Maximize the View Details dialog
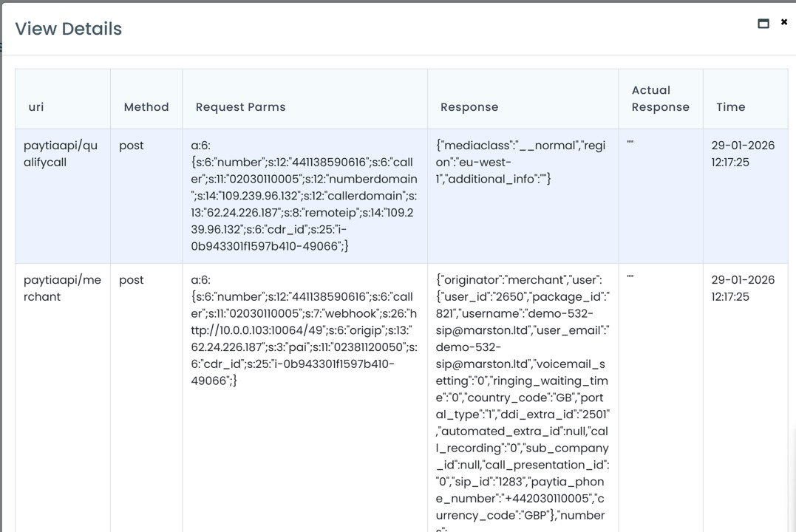The height and width of the screenshot is (532, 796). pos(763,24)
